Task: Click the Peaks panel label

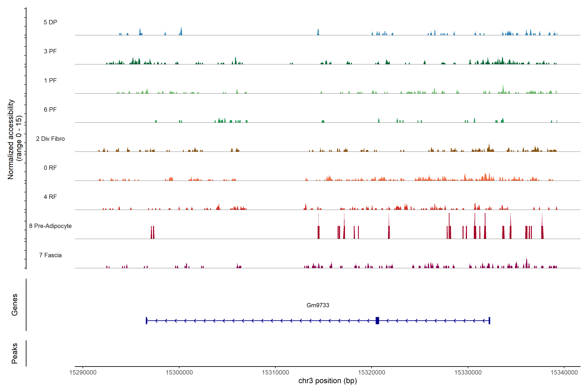Action: [15, 353]
